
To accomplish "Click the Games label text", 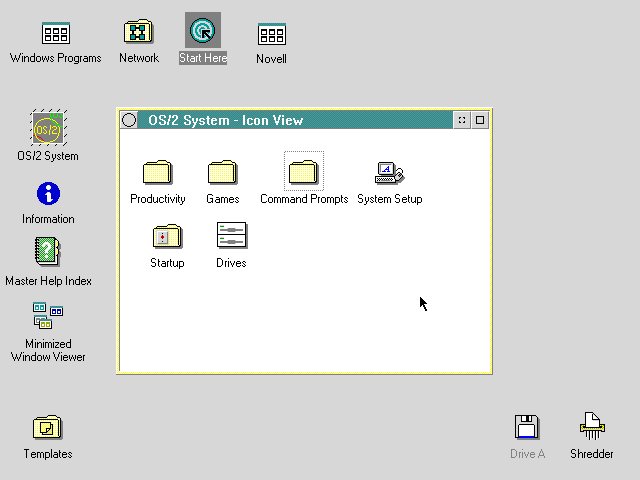I will (x=222, y=199).
